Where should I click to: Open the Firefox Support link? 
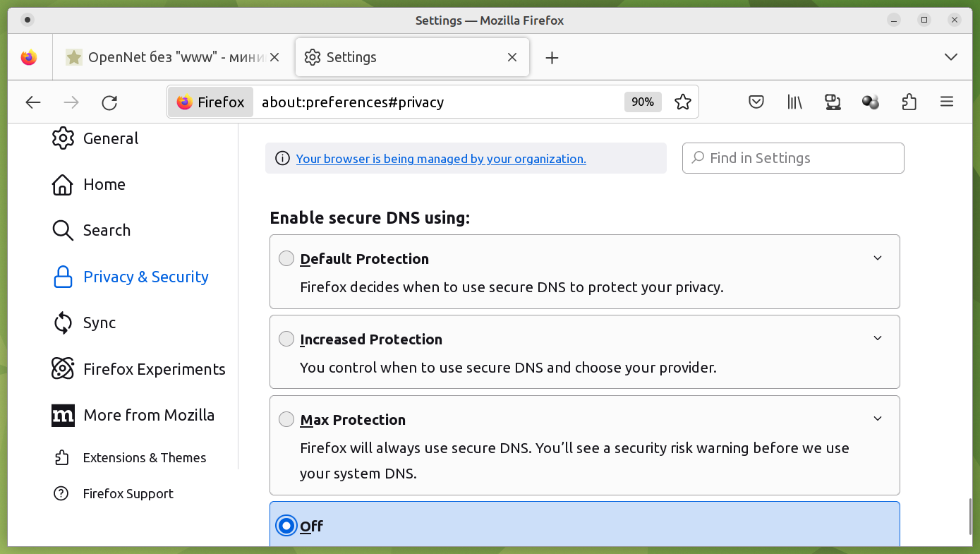[128, 493]
